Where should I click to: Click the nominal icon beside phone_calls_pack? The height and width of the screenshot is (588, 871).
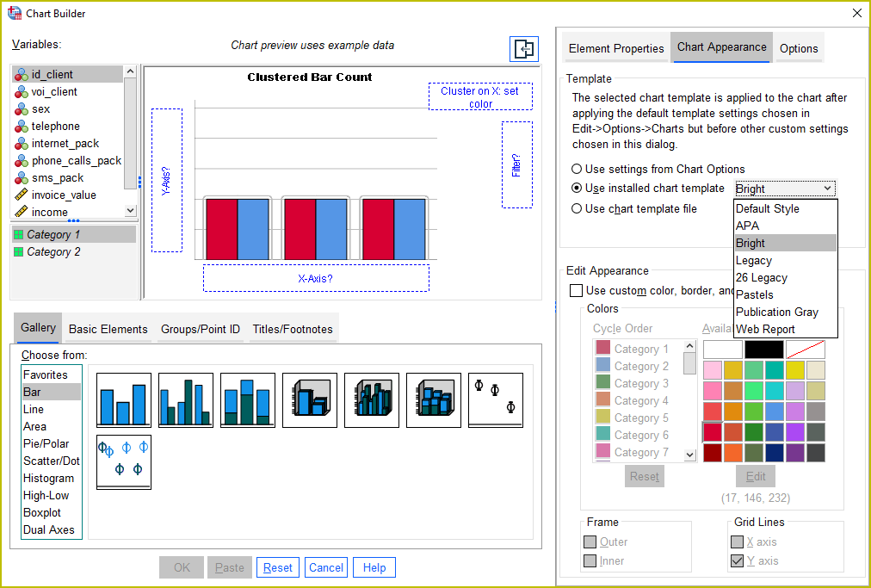click(22, 161)
